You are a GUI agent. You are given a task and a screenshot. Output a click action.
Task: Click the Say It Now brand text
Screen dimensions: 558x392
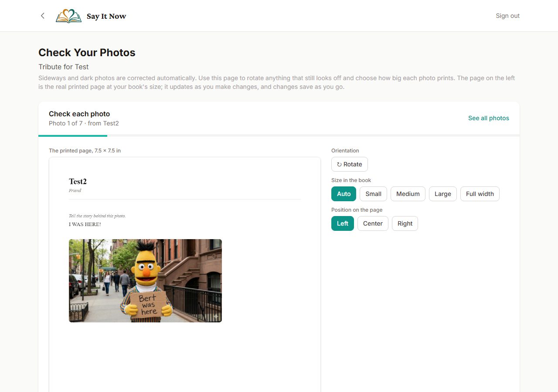(x=106, y=16)
